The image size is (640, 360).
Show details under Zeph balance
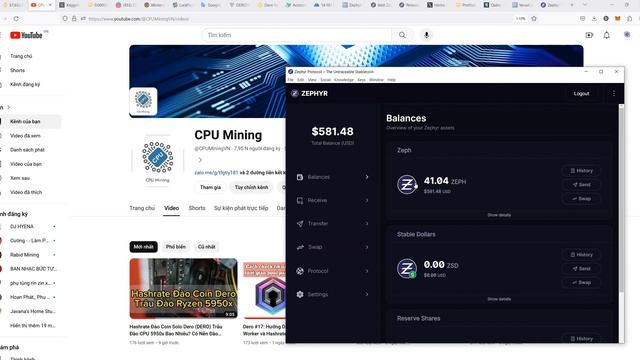click(x=499, y=215)
